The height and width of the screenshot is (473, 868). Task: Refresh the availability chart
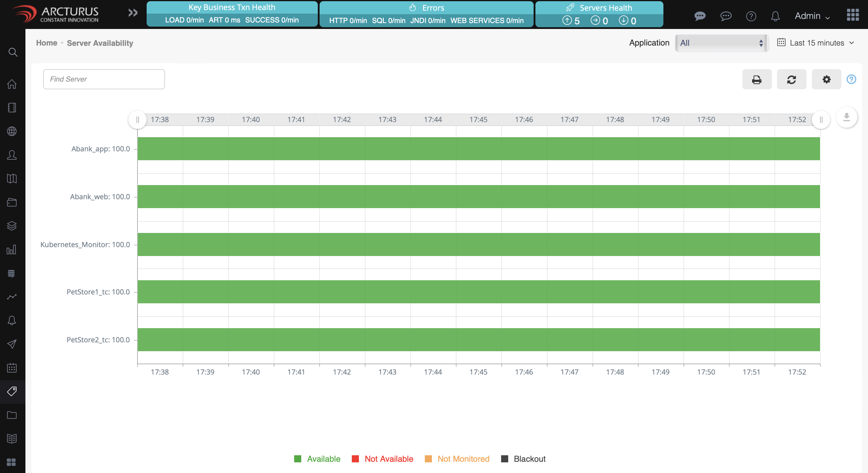pyautogui.click(x=791, y=80)
